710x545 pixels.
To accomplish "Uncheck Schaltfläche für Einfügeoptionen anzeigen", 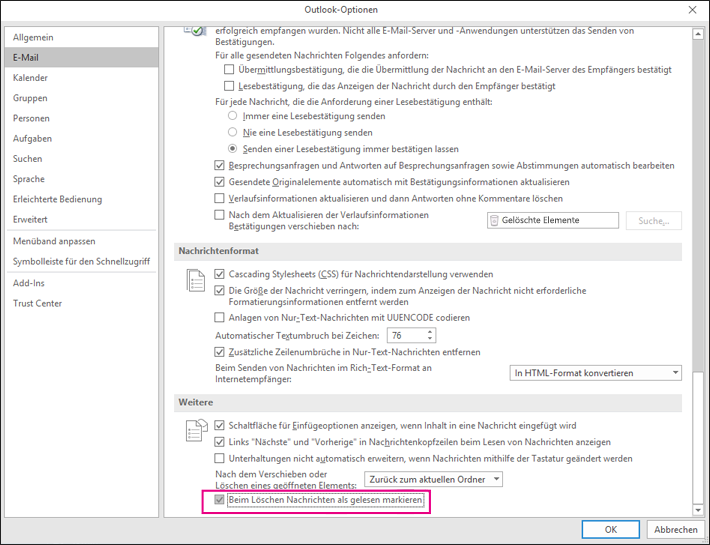I will tap(219, 425).
